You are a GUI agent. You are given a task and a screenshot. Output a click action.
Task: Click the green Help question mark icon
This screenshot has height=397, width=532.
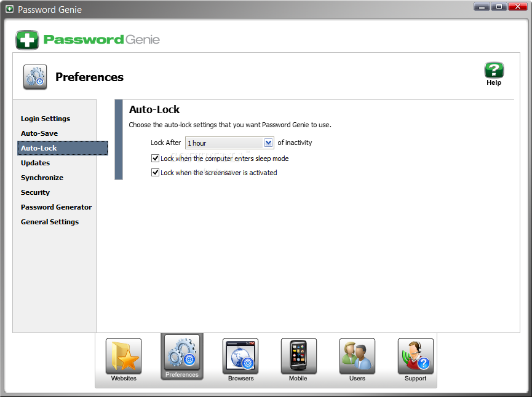pos(494,70)
